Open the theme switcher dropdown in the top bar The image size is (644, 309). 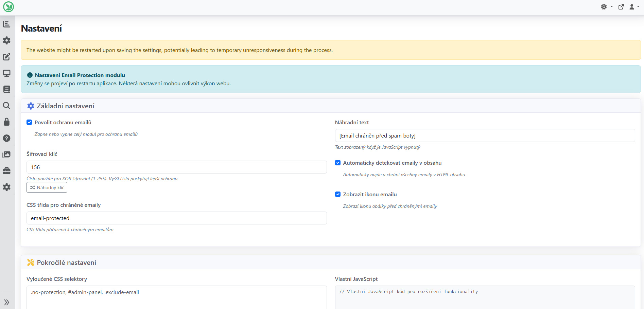(607, 7)
